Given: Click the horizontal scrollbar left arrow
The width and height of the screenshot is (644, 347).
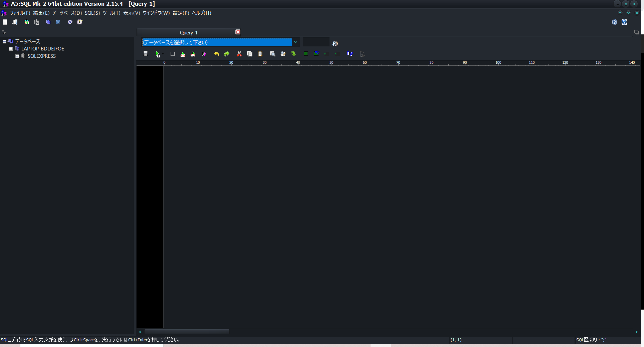Looking at the screenshot, I should point(140,332).
